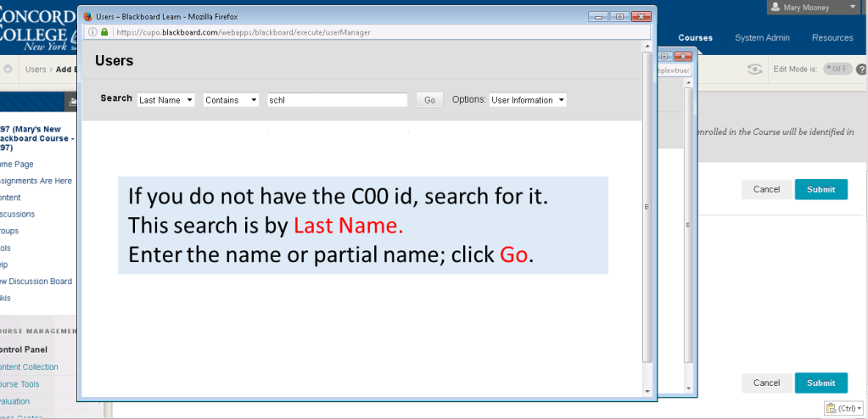Go to the Resources tab
This screenshot has width=868, height=419.
[x=832, y=37]
